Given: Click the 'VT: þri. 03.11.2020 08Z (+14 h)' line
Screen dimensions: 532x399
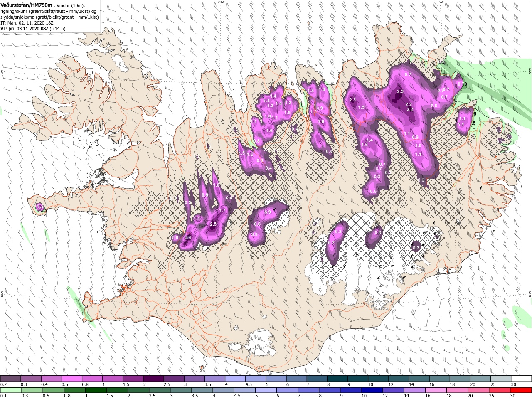Looking at the screenshot, I should click(x=33, y=29).
